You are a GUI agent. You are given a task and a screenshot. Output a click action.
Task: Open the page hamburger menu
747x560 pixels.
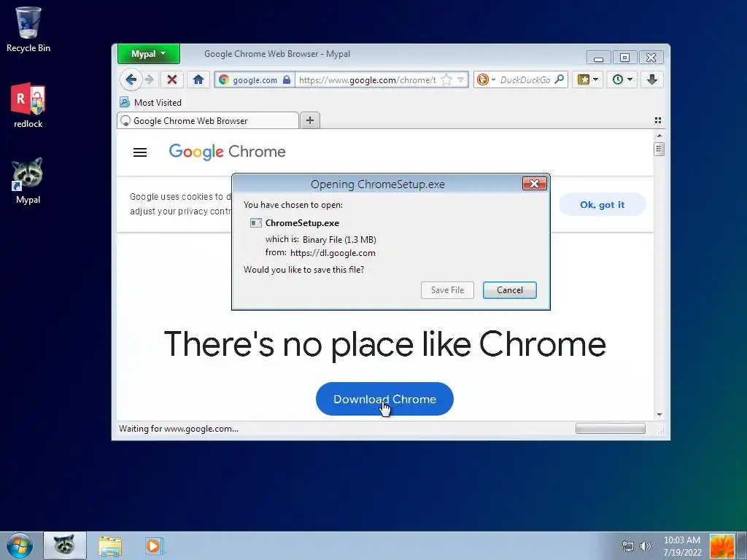(x=139, y=152)
